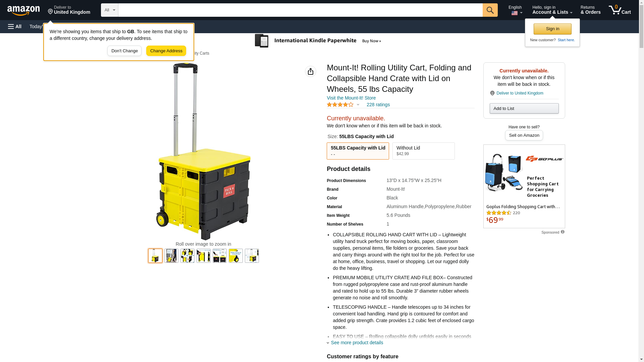Select the last product thumbnail image
The height and width of the screenshot is (362, 644).
(252, 256)
